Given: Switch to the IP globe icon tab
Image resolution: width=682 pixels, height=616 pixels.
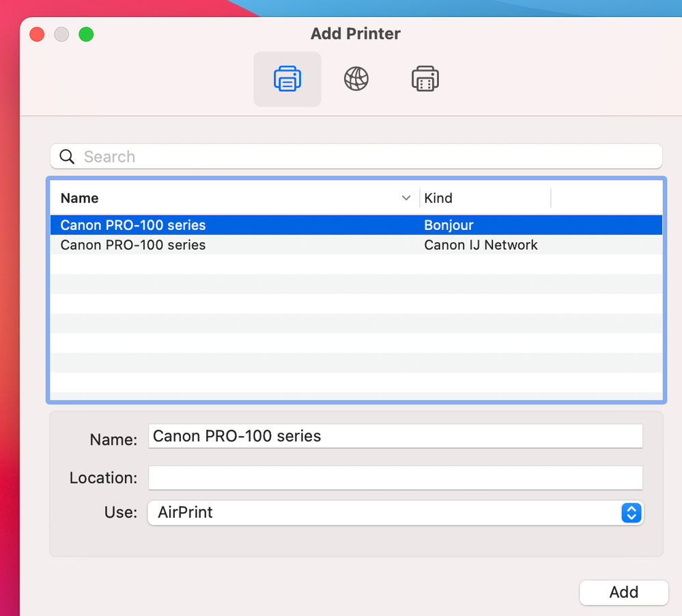Looking at the screenshot, I should tap(356, 79).
